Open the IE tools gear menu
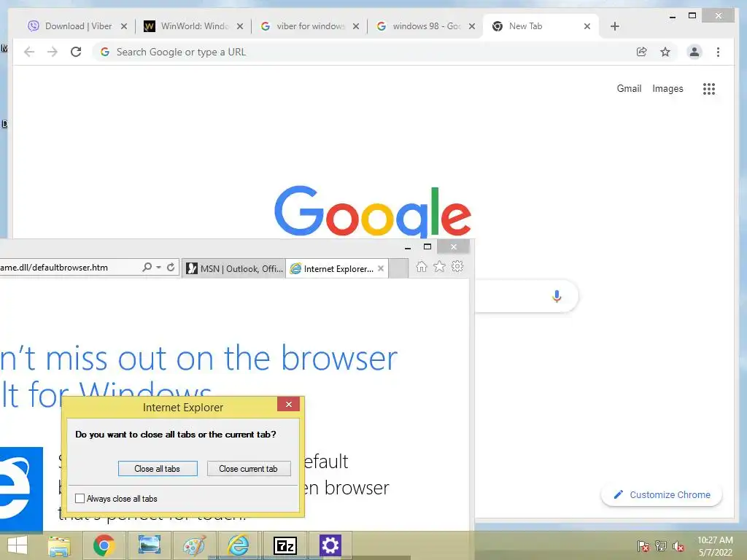Image resolution: width=747 pixels, height=560 pixels. pos(457,267)
